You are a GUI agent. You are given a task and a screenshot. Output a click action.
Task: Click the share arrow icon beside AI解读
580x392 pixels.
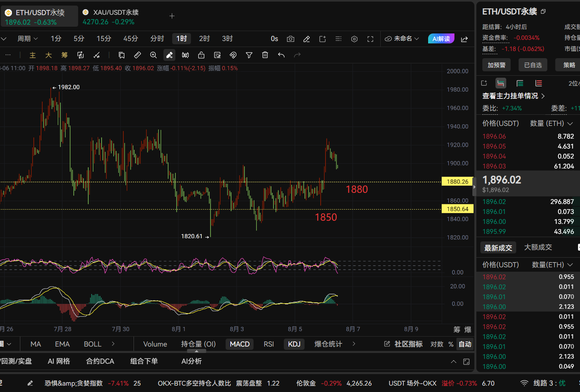464,39
